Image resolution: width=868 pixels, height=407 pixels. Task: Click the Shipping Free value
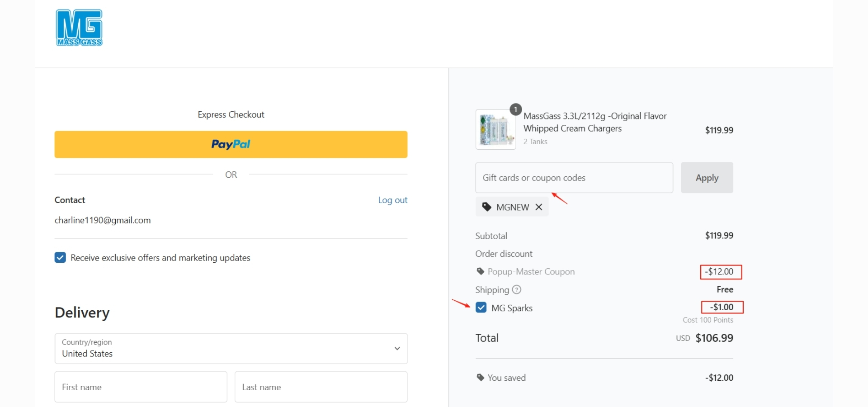click(x=725, y=289)
